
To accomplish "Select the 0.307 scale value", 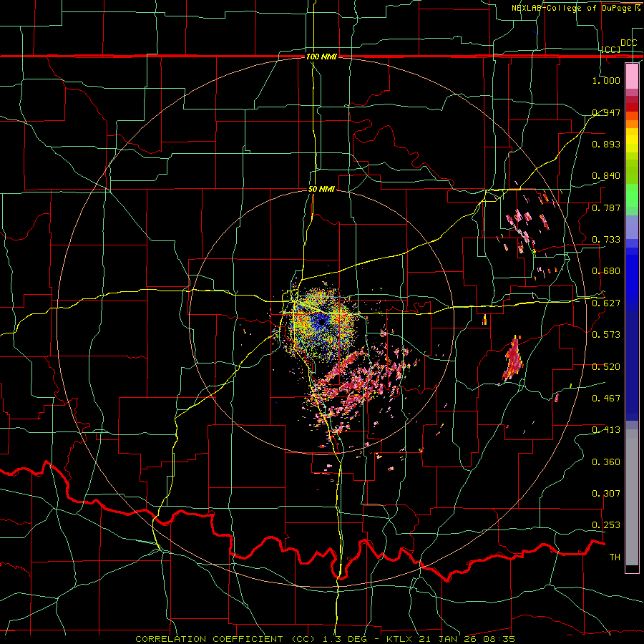I will point(606,493).
